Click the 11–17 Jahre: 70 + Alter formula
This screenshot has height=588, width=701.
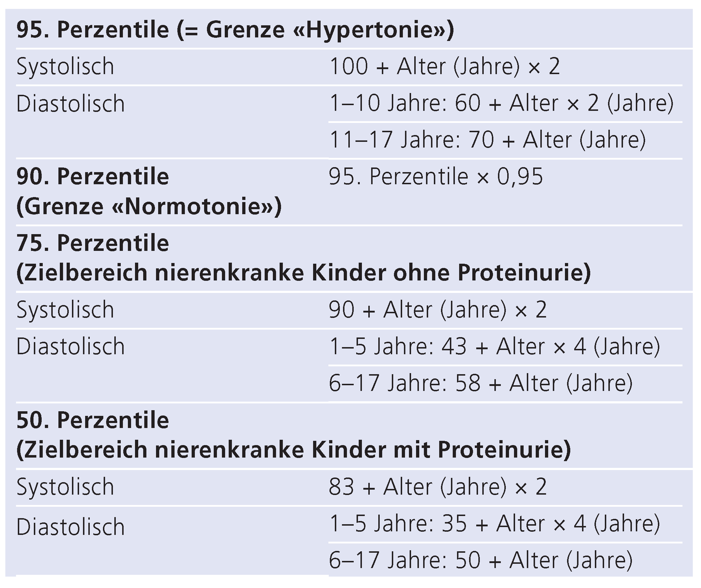[x=487, y=140]
